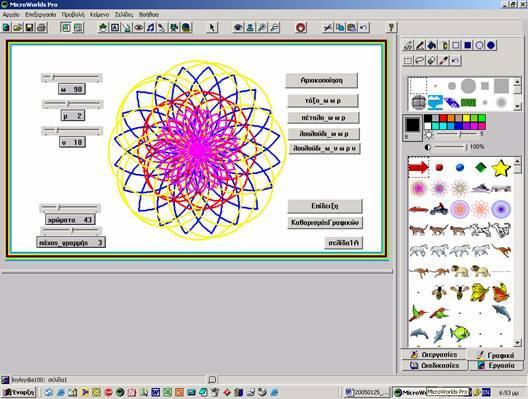Click the melody music note icon

[x=151, y=27]
